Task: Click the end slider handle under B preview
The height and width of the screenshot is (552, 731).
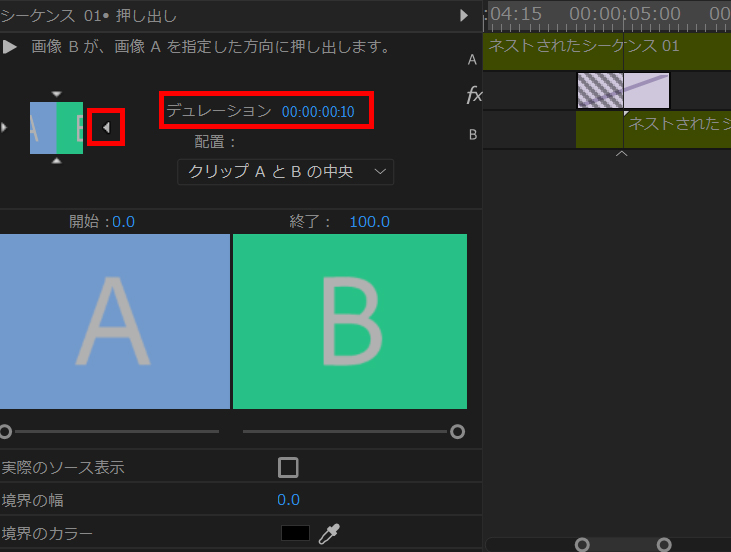Action: pyautogui.click(x=458, y=432)
